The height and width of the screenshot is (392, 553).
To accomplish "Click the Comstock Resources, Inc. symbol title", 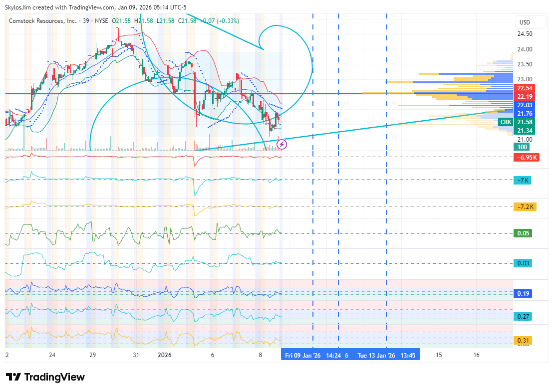I will [x=43, y=21].
